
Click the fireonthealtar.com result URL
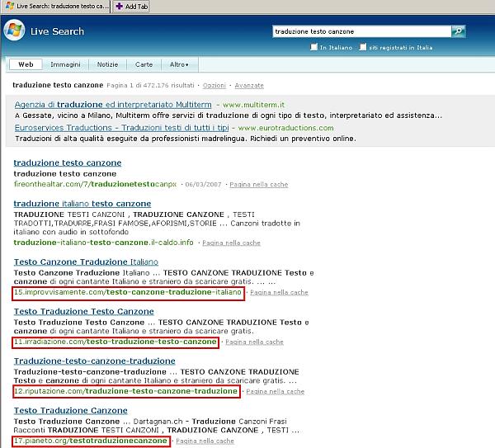coord(95,184)
